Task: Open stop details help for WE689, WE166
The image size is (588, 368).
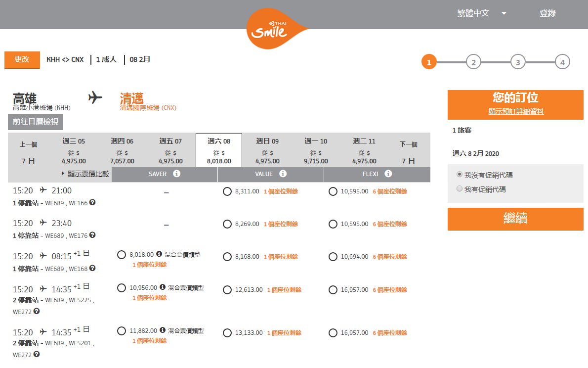Action: (x=92, y=202)
